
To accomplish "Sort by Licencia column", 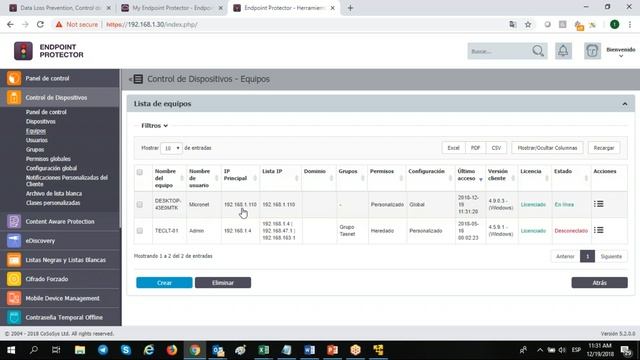I will tap(534, 175).
